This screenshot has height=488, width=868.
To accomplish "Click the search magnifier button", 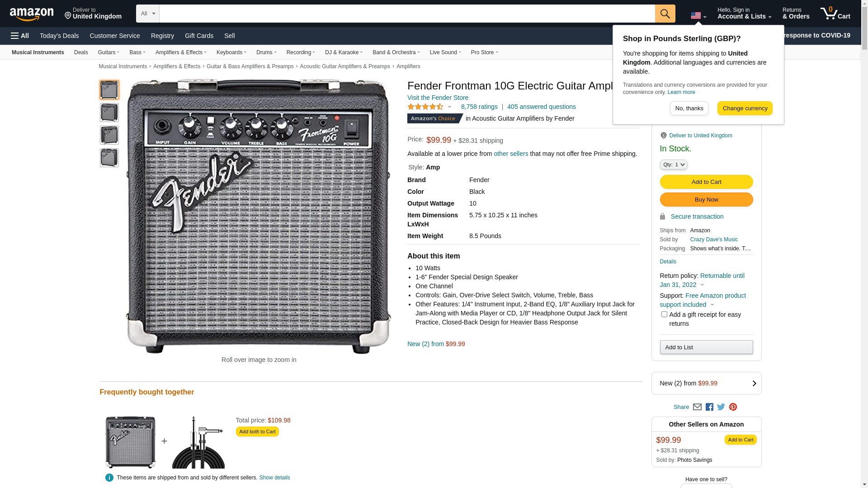I will pos(665,14).
